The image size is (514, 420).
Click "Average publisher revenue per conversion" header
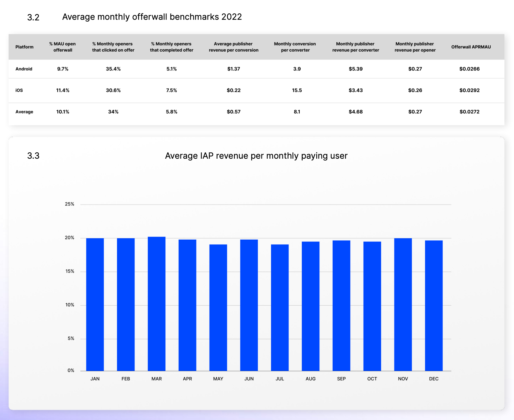[233, 47]
